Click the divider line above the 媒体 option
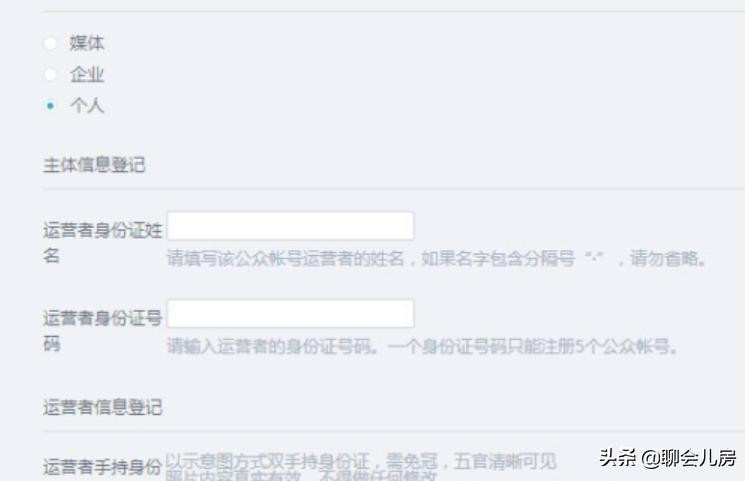Screen dimensions: 750x481 (394, 11)
